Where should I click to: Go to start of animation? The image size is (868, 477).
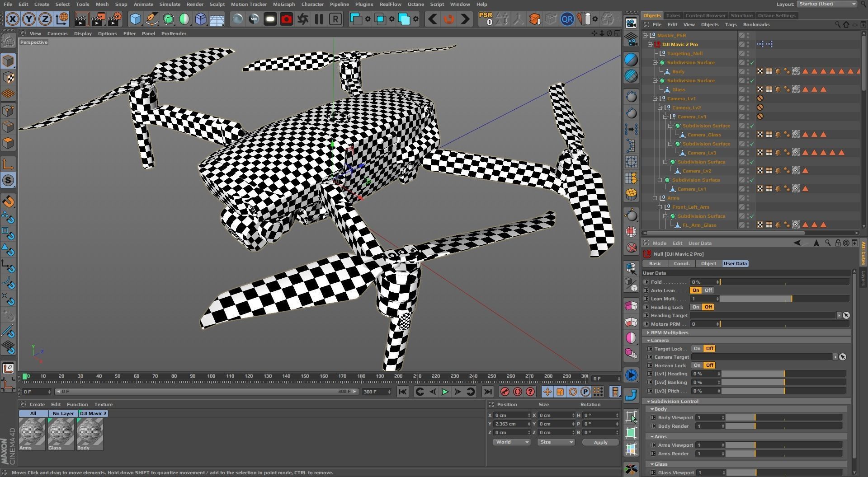pyautogui.click(x=402, y=392)
